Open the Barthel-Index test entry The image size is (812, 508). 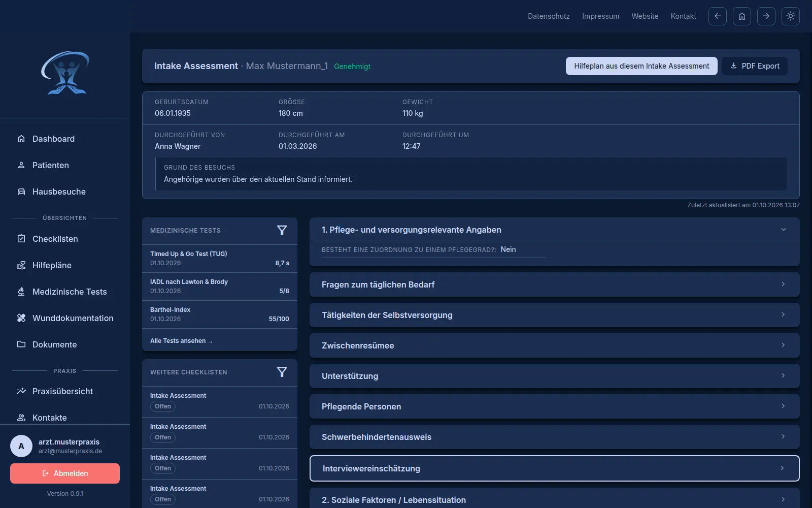pos(220,314)
